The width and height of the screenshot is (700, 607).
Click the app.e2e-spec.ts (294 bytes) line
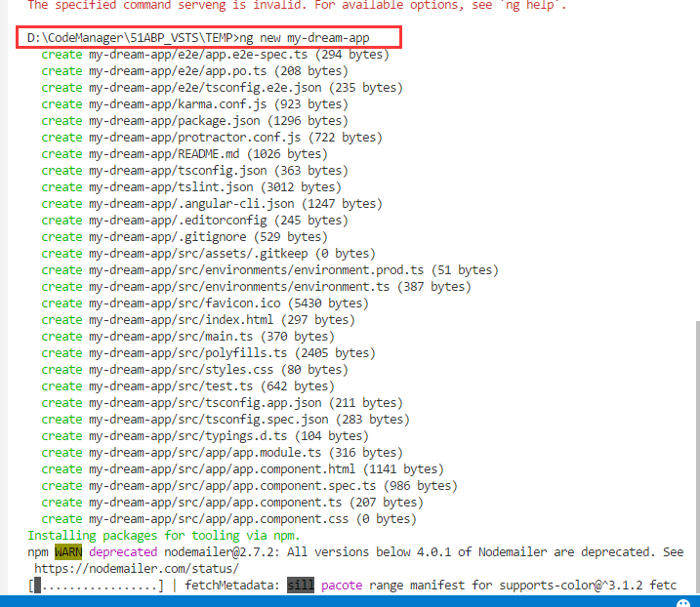(215, 55)
